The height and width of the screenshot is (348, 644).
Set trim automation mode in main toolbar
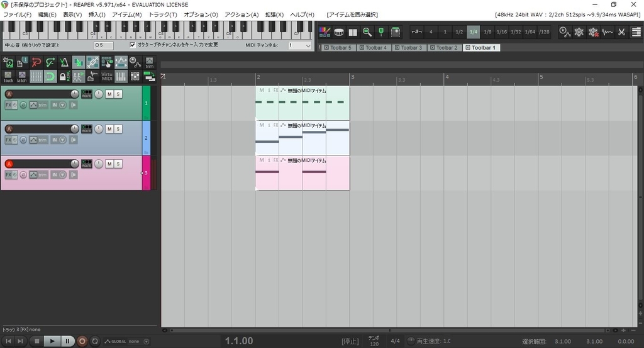coord(149,62)
